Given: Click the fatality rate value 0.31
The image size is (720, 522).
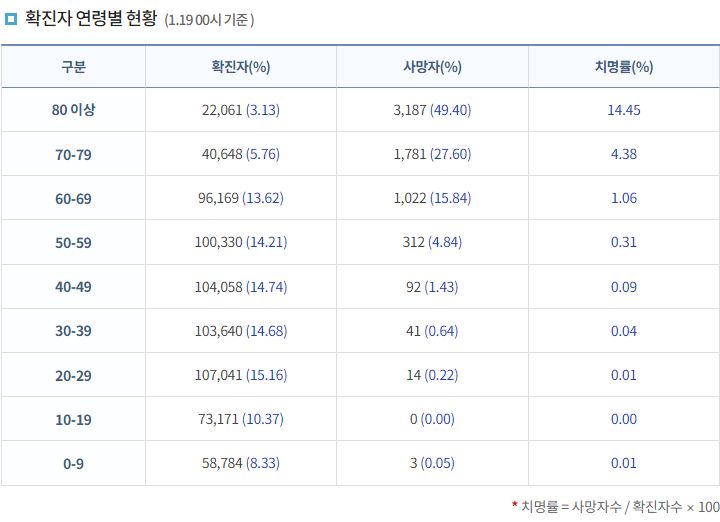Looking at the screenshot, I should 624,242.
